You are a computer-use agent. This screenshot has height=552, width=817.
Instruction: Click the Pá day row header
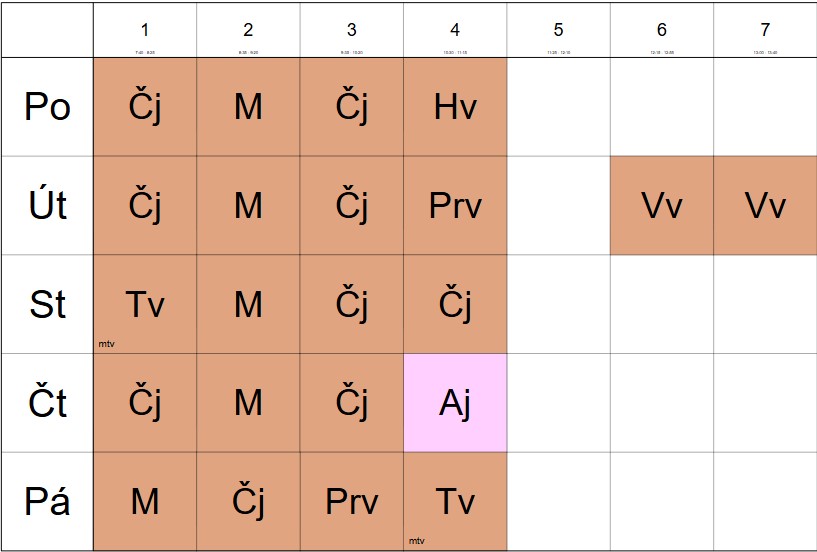[x=47, y=501]
